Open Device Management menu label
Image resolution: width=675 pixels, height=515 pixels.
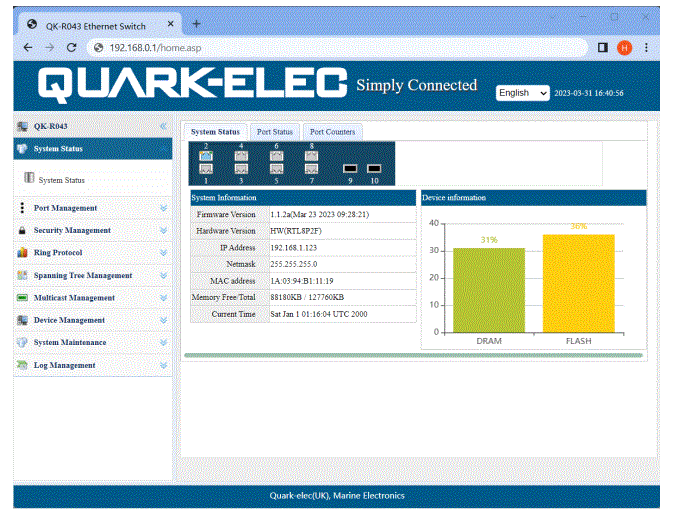tap(69, 320)
